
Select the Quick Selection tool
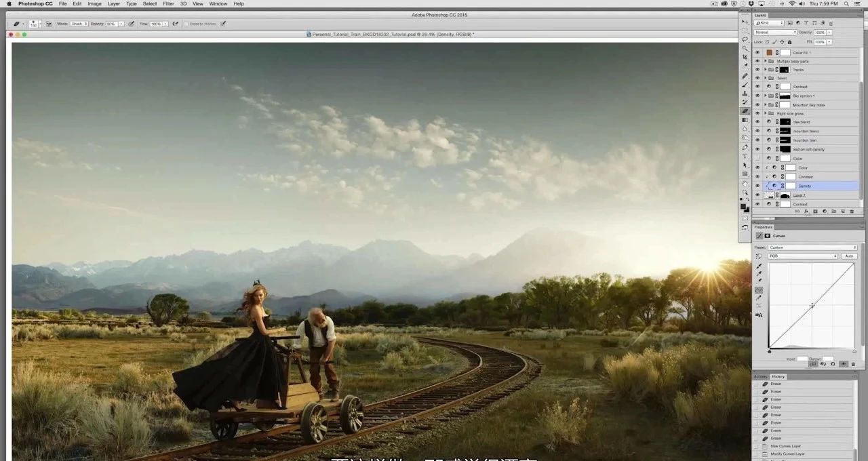pyautogui.click(x=746, y=49)
